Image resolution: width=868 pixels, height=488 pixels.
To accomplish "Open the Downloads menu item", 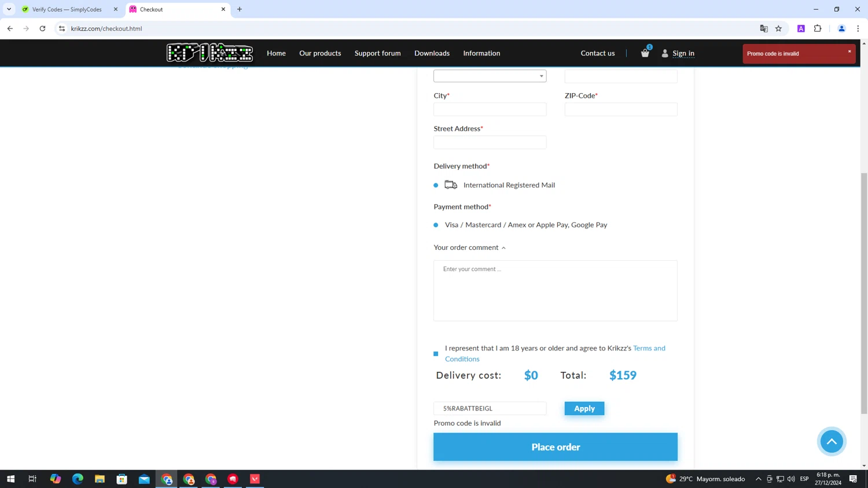I will coord(432,53).
